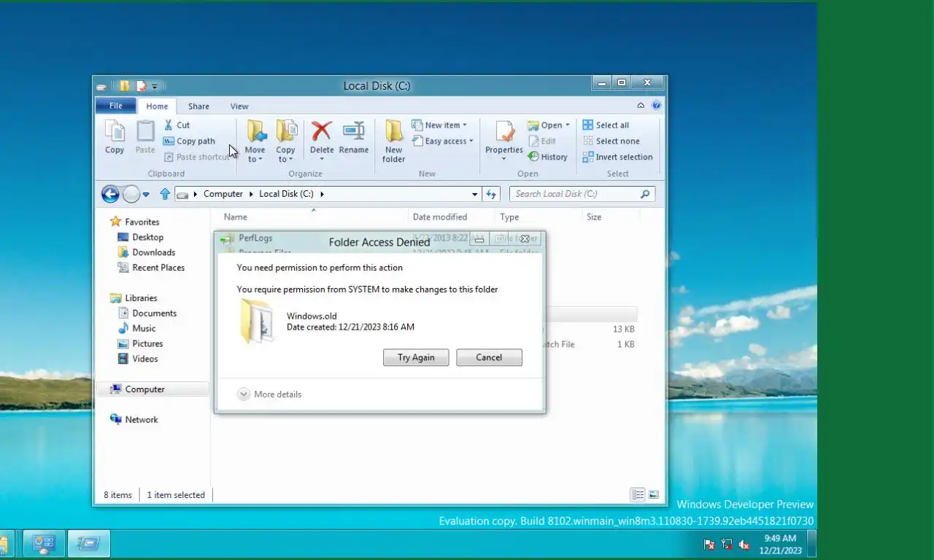Open Server Manager from the taskbar
Viewport: 934px width, 560px height.
45,544
